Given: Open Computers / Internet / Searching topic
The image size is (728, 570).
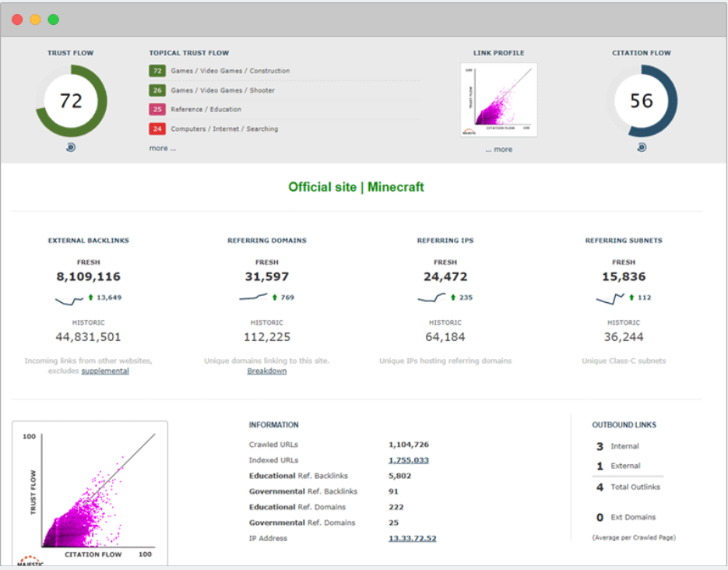Looking at the screenshot, I should click(x=225, y=129).
